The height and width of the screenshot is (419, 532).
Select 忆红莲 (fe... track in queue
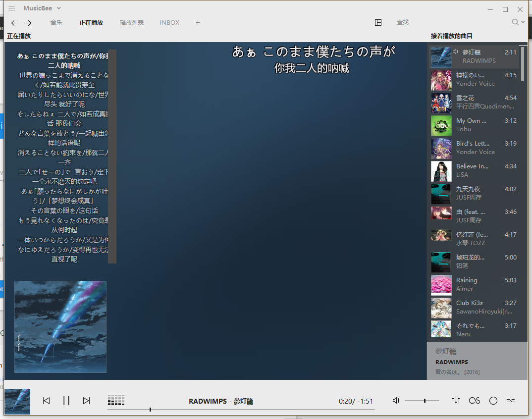click(474, 239)
